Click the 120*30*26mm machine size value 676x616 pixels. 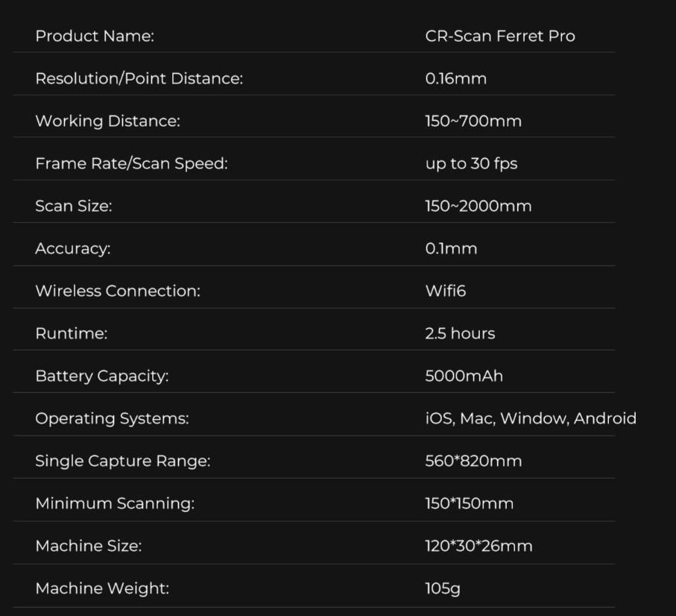478,546
